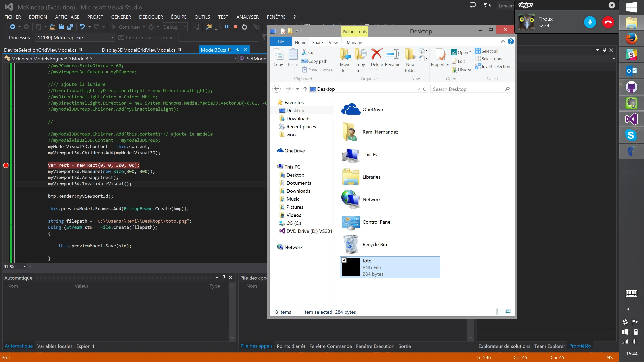
Task: Open the Processus Mckineap.exe dropdown
Action: (x=112, y=37)
